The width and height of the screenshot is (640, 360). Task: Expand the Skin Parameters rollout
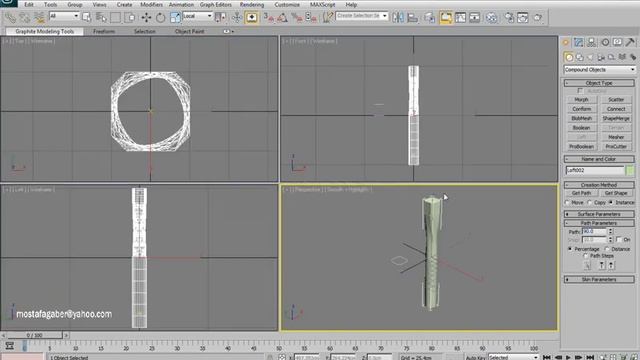coord(599,279)
